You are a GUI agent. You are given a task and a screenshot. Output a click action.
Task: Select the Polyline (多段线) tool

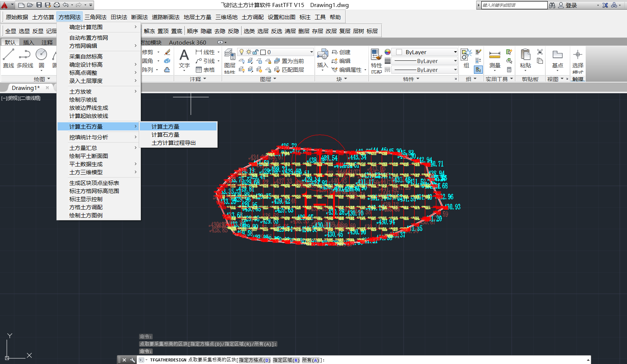(25, 58)
